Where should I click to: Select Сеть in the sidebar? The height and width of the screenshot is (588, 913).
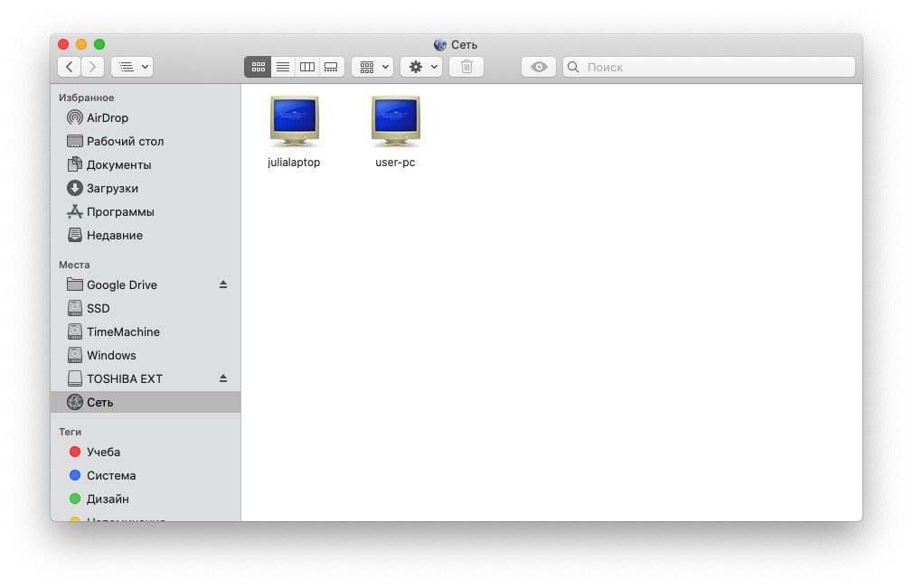[x=146, y=402]
